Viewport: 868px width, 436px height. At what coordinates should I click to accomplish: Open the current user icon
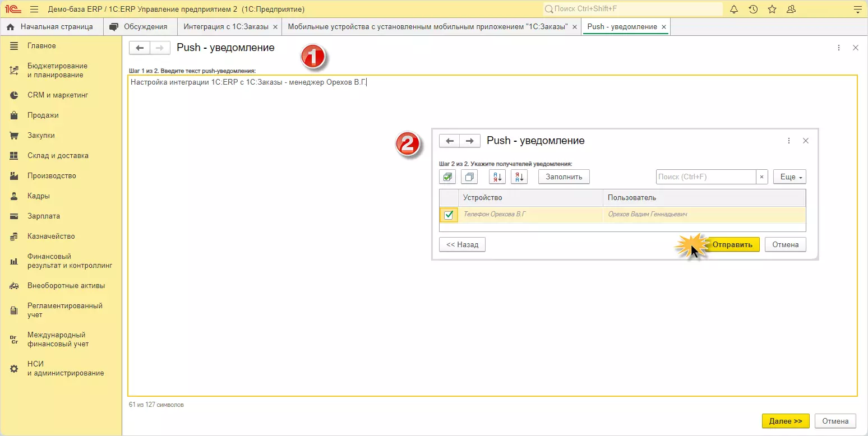[791, 10]
